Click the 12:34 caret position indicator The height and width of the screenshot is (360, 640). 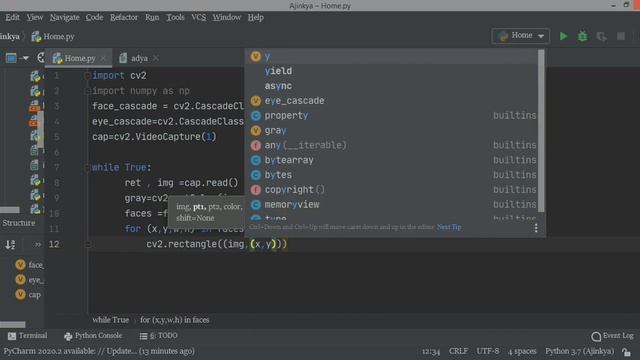431,351
